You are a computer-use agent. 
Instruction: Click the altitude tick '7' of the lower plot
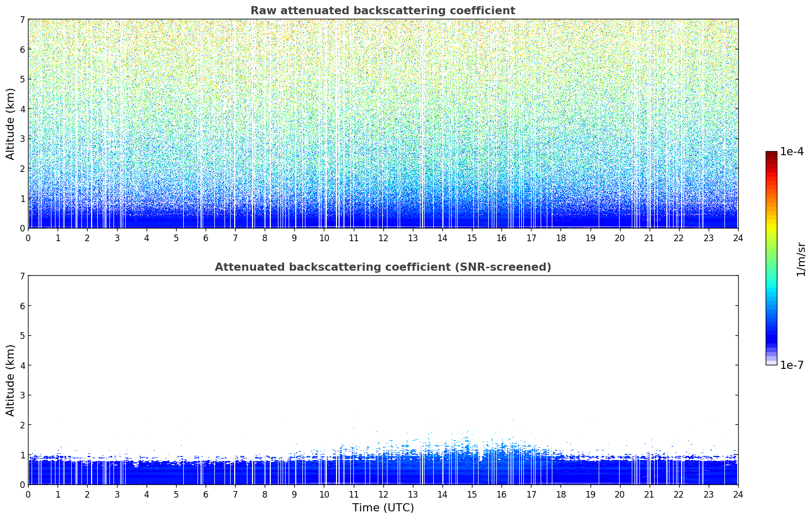pos(22,276)
